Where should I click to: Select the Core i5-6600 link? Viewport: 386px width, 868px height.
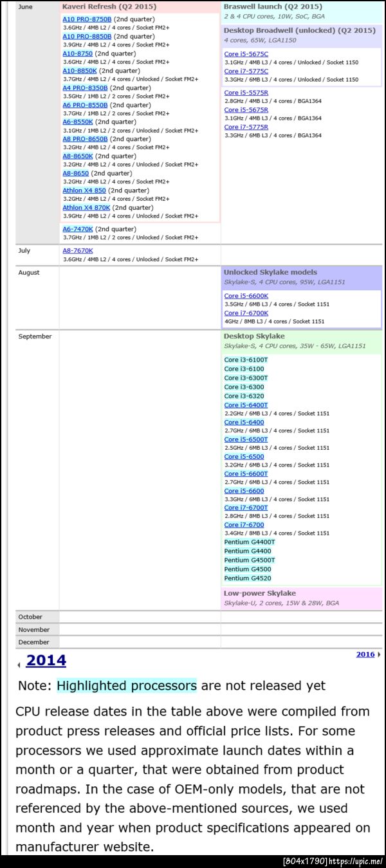pyautogui.click(x=244, y=491)
